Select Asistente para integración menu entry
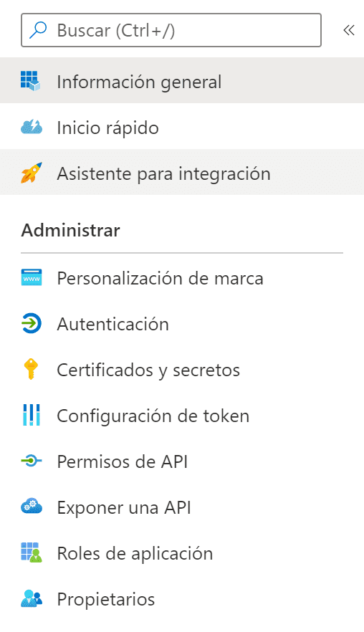The image size is (364, 632). tap(182, 173)
